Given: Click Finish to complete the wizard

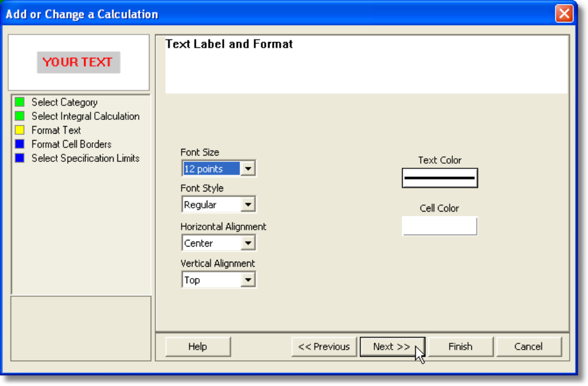Looking at the screenshot, I should pos(460,346).
